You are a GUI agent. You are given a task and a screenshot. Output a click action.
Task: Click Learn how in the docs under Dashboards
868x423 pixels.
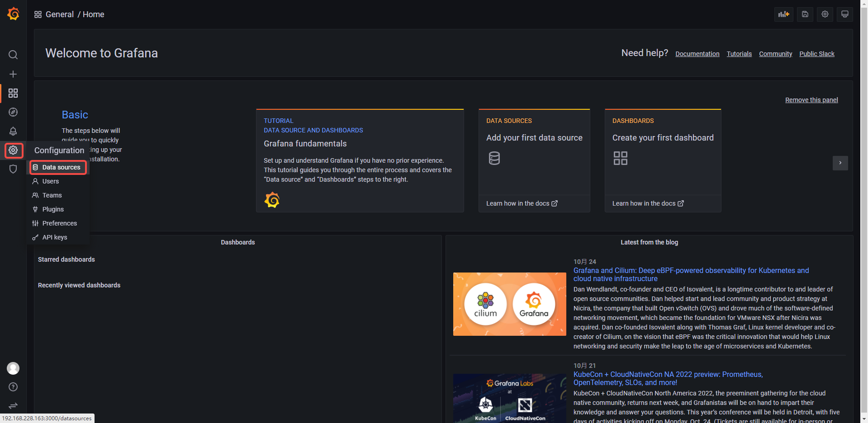click(648, 203)
